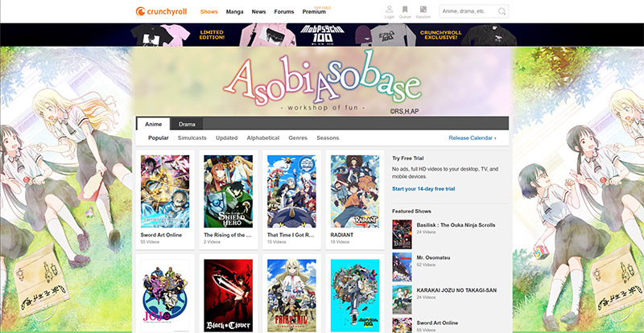Open the JoJo poster thumbnail
Screen dimensions: 644x333
pos(165,295)
